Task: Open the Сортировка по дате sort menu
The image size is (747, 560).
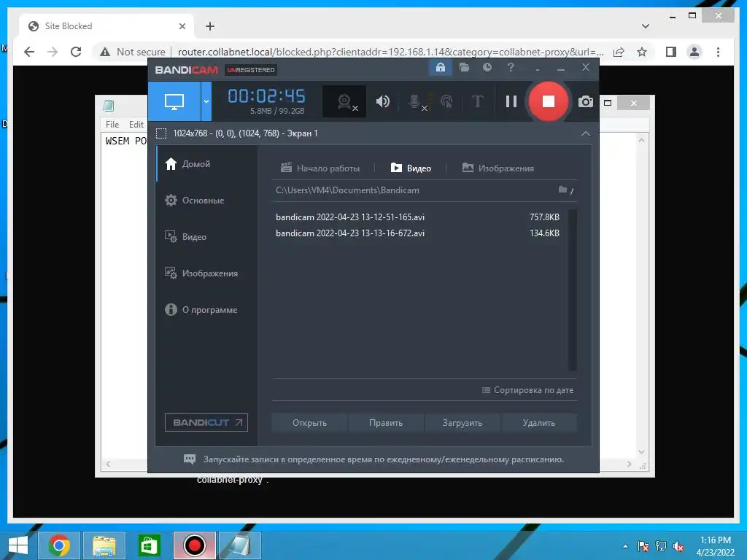Action: 527,390
